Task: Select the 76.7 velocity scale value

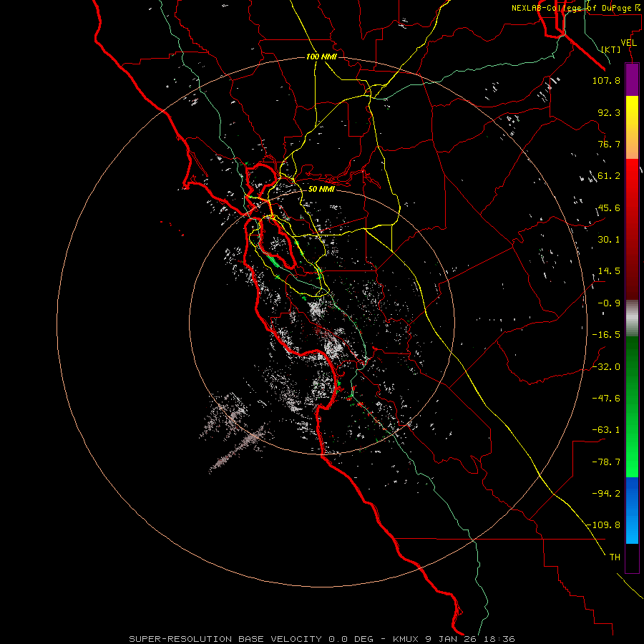Action: (x=609, y=144)
